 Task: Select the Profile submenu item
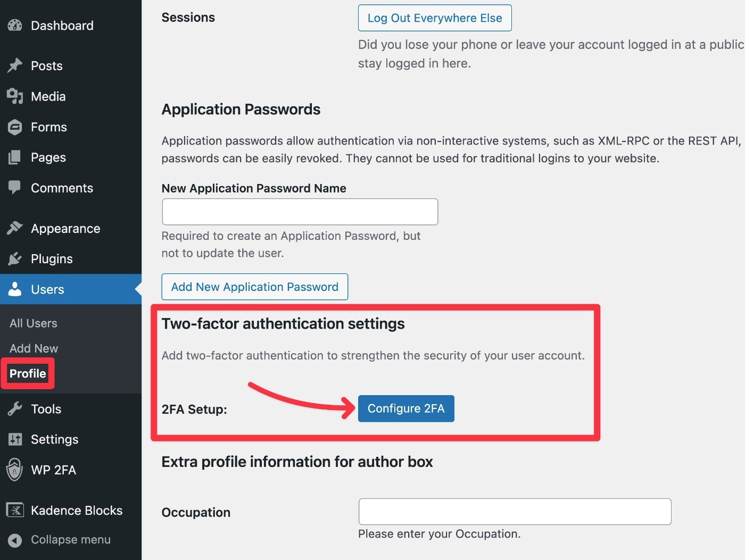coord(28,373)
